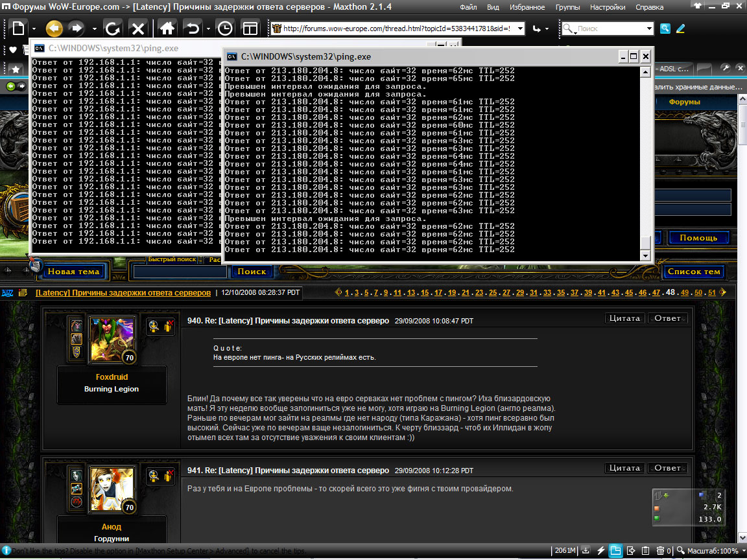The image size is (747, 560).
Task: Click the forum Поиск button
Action: [x=252, y=272]
